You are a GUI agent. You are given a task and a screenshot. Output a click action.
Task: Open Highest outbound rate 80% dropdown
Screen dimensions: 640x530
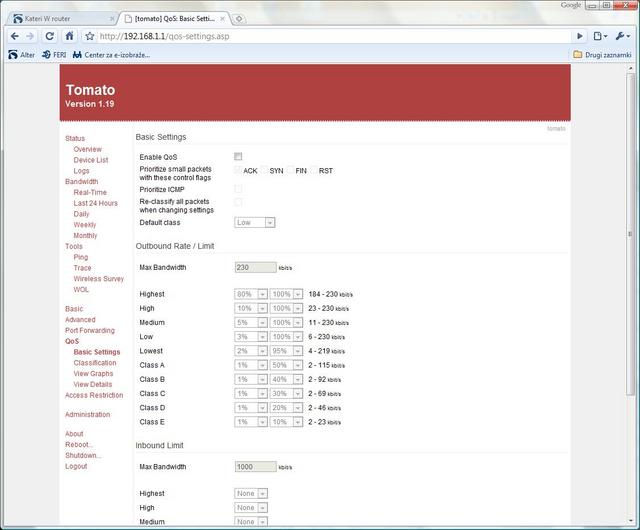click(x=251, y=294)
